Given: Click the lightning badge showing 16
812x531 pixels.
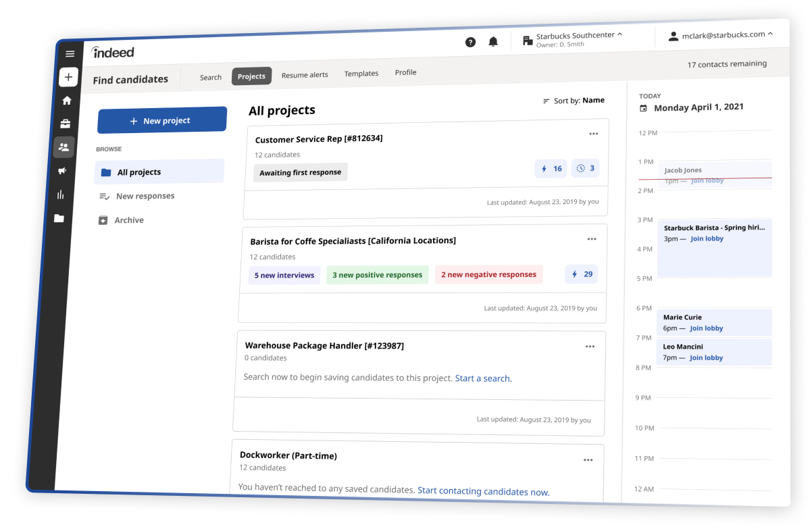Looking at the screenshot, I should (551, 169).
